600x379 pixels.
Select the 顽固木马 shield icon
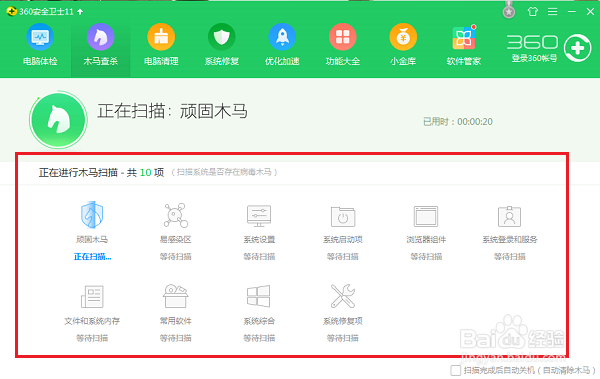click(92, 214)
